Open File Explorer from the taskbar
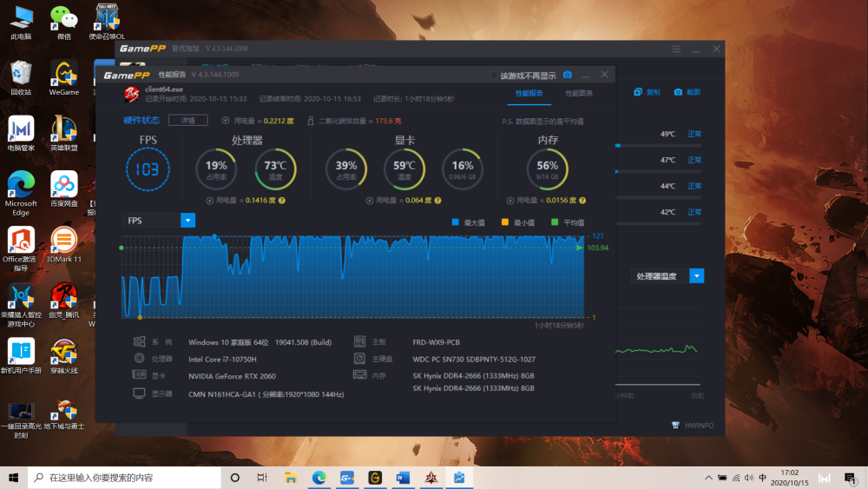 [x=291, y=478]
